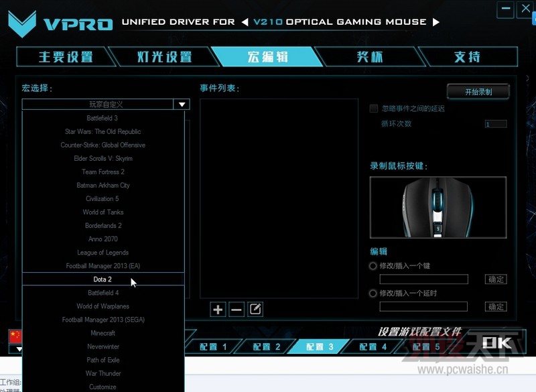Choose Civilization 5 in list

[x=103, y=198]
